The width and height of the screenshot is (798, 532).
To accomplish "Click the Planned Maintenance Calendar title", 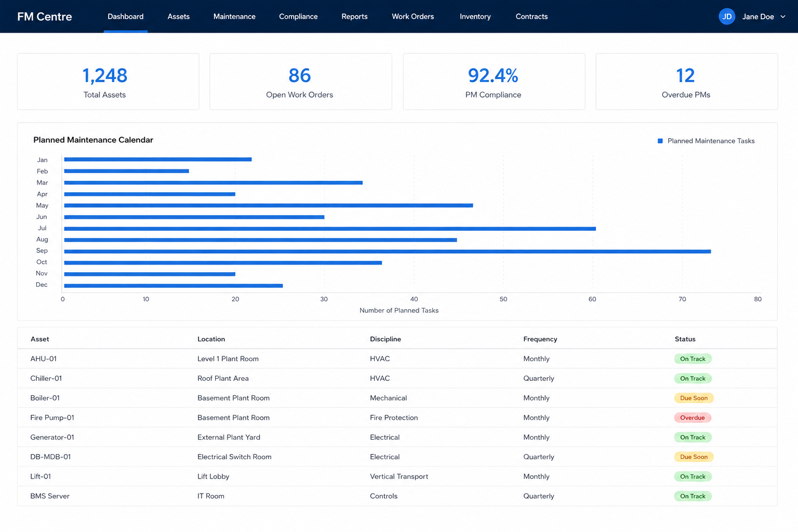I will [94, 140].
